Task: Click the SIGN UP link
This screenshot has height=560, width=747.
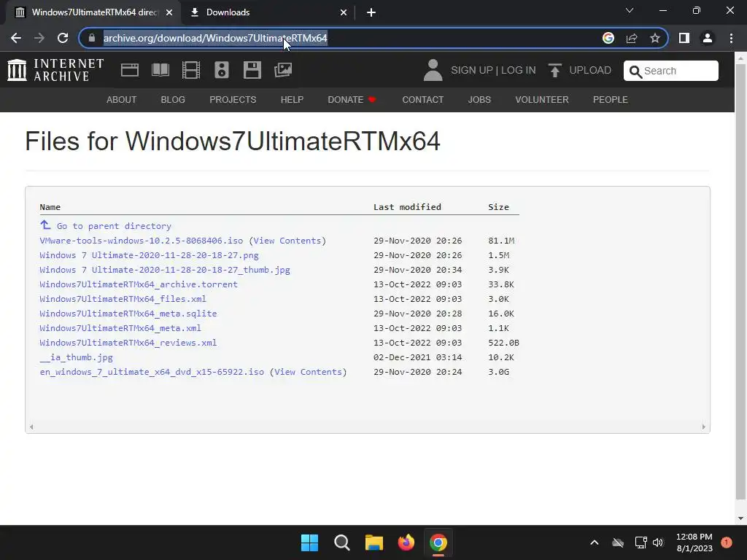Action: [472, 70]
